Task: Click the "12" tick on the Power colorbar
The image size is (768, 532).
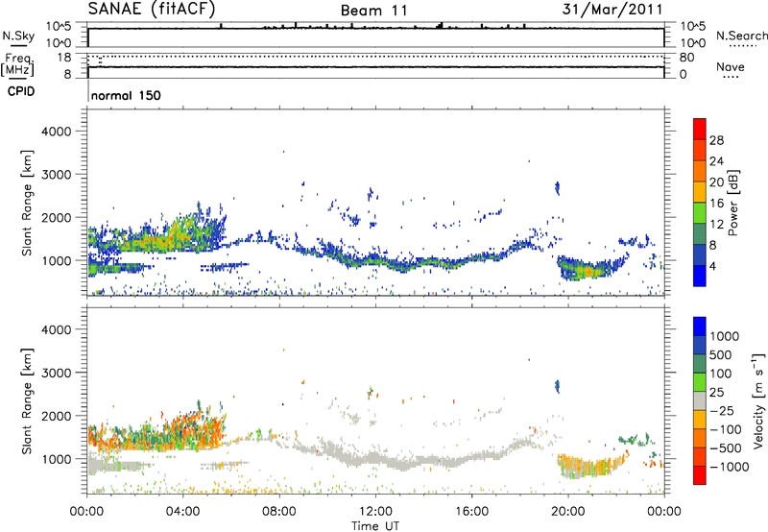Action: [x=716, y=225]
